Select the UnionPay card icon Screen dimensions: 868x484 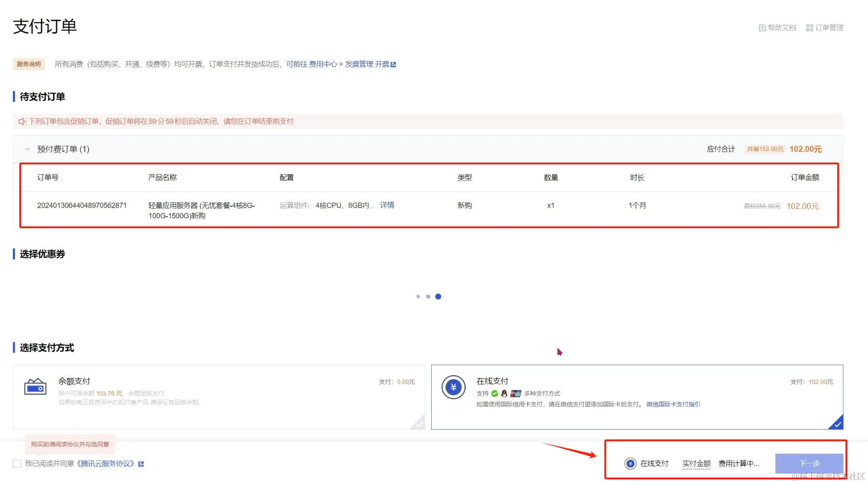(x=515, y=394)
